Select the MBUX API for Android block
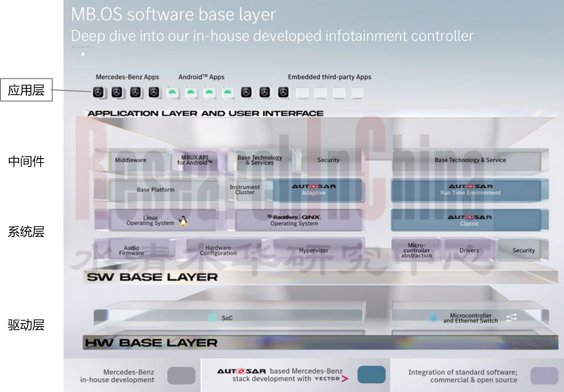 (199, 160)
